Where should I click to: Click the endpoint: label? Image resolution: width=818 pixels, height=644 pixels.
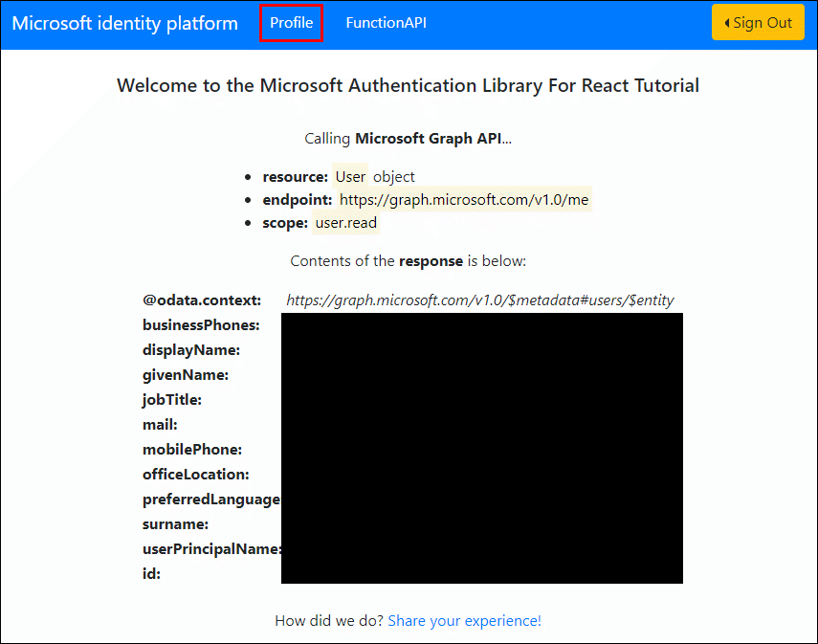click(x=298, y=200)
